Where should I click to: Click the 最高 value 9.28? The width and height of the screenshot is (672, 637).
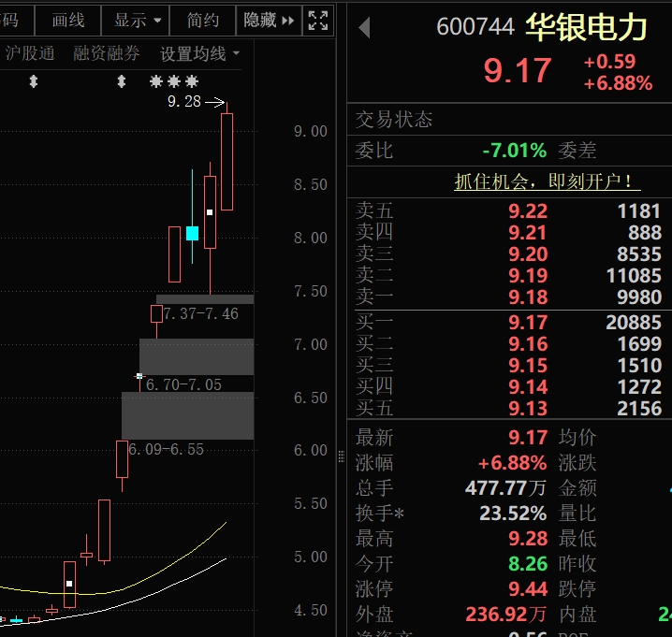528,539
